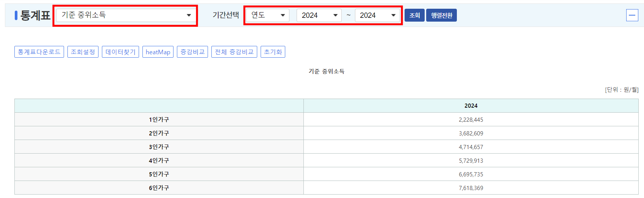Click the value 7,618,369

click(471, 188)
